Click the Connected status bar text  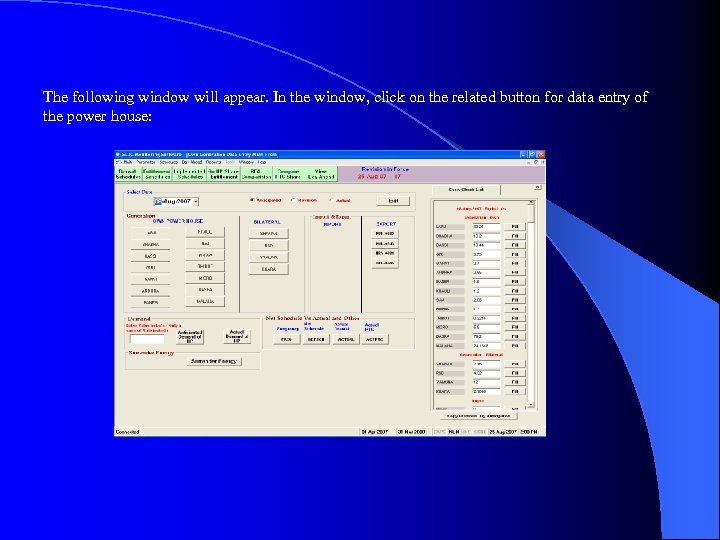click(128, 432)
